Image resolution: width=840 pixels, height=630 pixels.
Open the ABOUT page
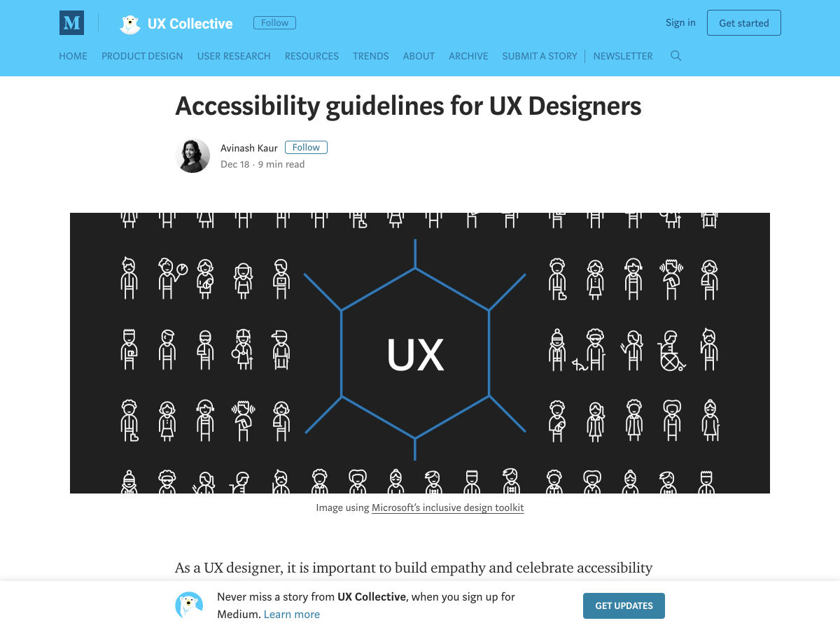pyautogui.click(x=419, y=56)
